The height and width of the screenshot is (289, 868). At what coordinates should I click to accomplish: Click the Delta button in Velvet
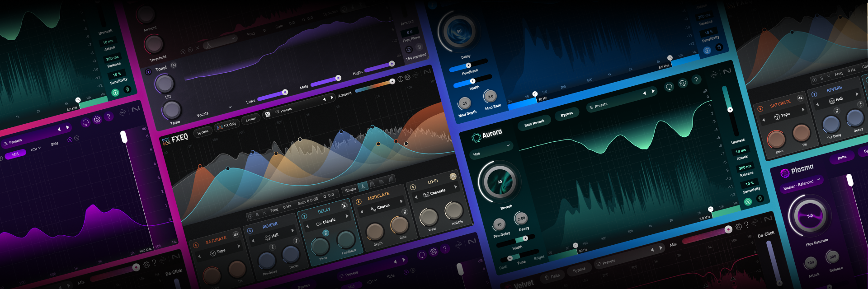tap(552, 276)
